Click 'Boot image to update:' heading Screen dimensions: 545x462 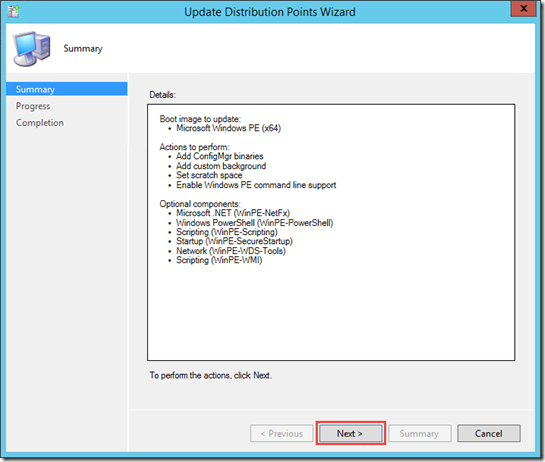200,119
